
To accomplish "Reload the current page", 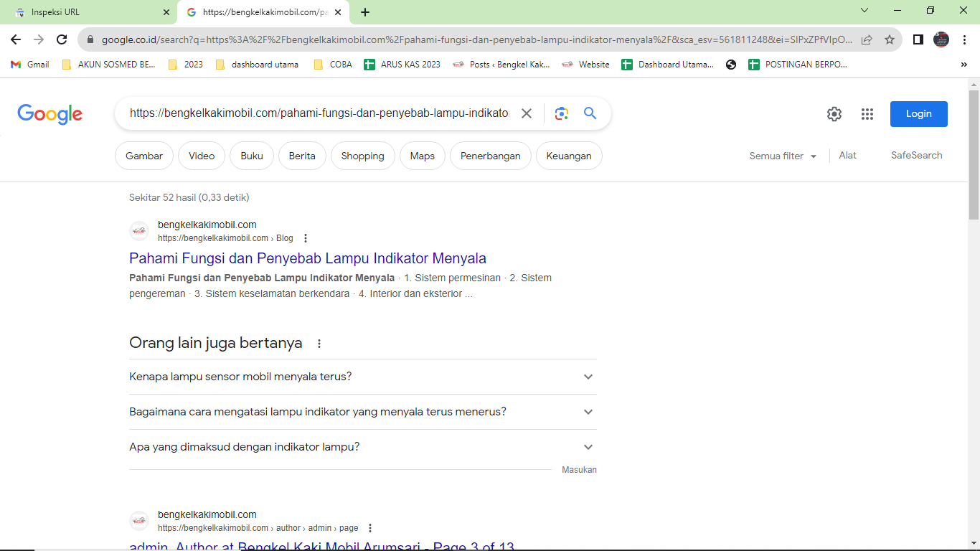I will [x=62, y=39].
